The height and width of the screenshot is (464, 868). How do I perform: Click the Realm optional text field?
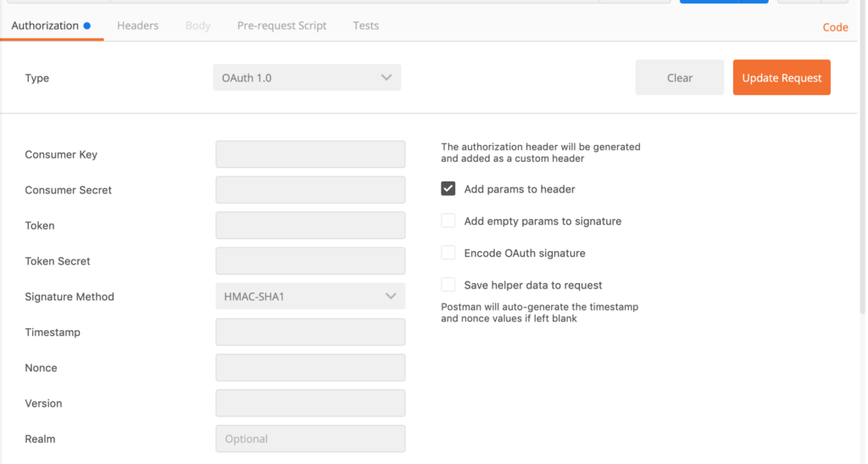click(x=310, y=439)
